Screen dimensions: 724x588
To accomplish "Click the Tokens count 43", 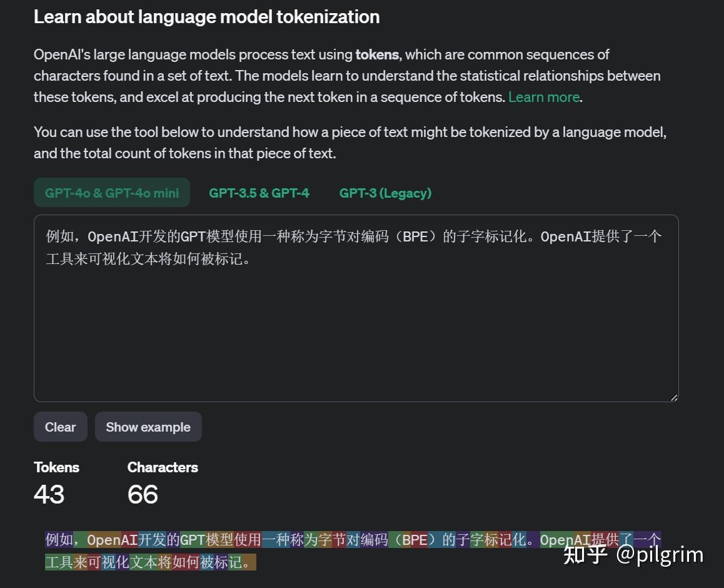I will tap(48, 494).
